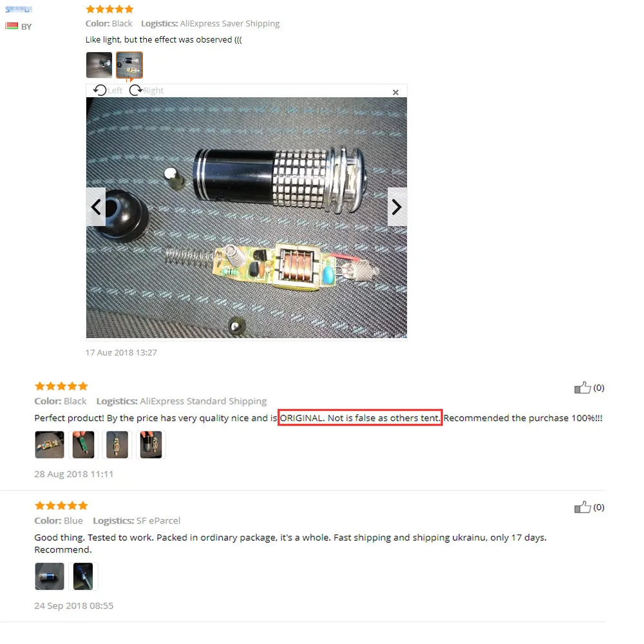Click the enlarged ionizer teardown photo
Viewport: 644px width, 644px height.
[247, 217]
